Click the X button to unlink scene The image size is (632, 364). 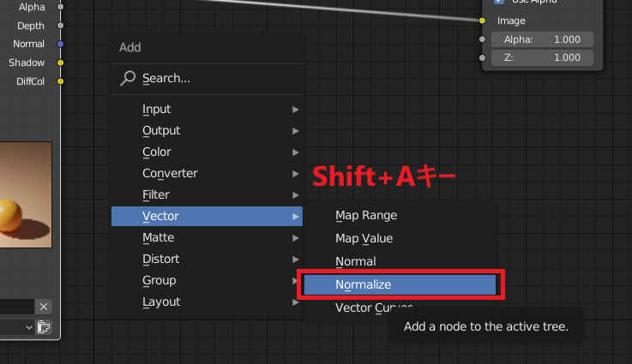coord(44,307)
